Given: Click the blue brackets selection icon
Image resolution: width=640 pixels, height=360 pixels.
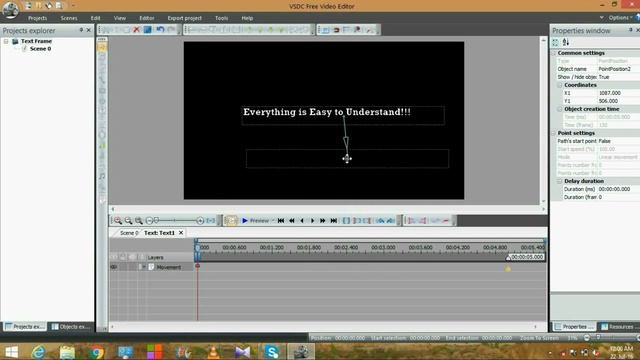Looking at the screenshot, I should [x=346, y=220].
